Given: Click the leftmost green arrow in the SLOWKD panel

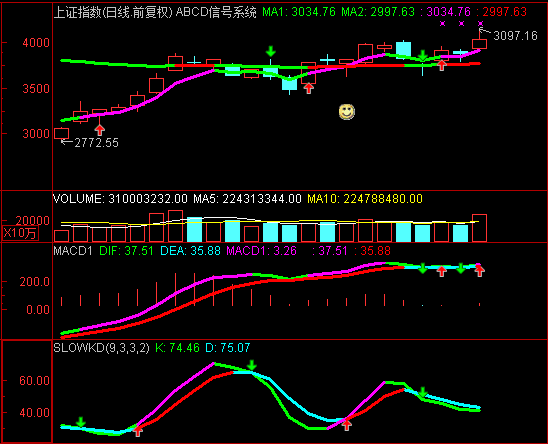Looking at the screenshot, I should 81,422.
